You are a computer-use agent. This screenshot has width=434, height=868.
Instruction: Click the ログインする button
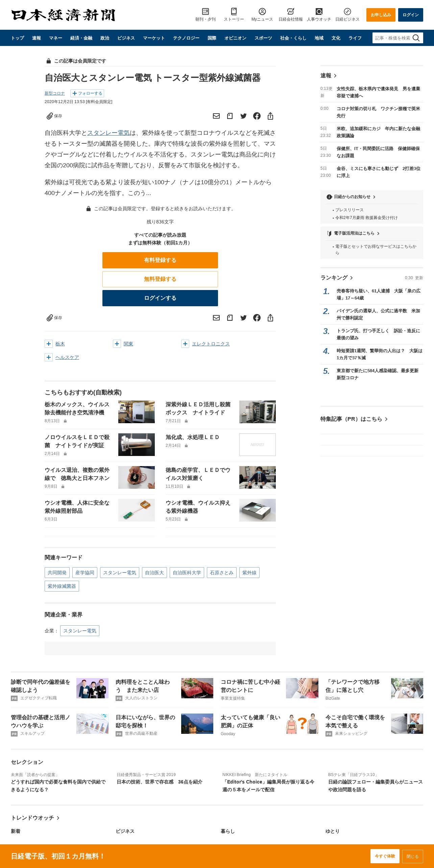click(x=160, y=298)
